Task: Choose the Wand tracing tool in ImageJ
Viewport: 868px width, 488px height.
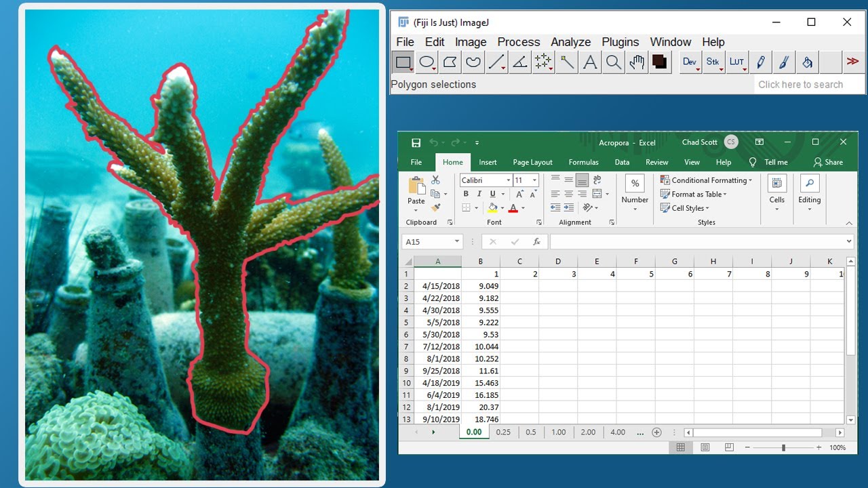Action: click(x=567, y=62)
